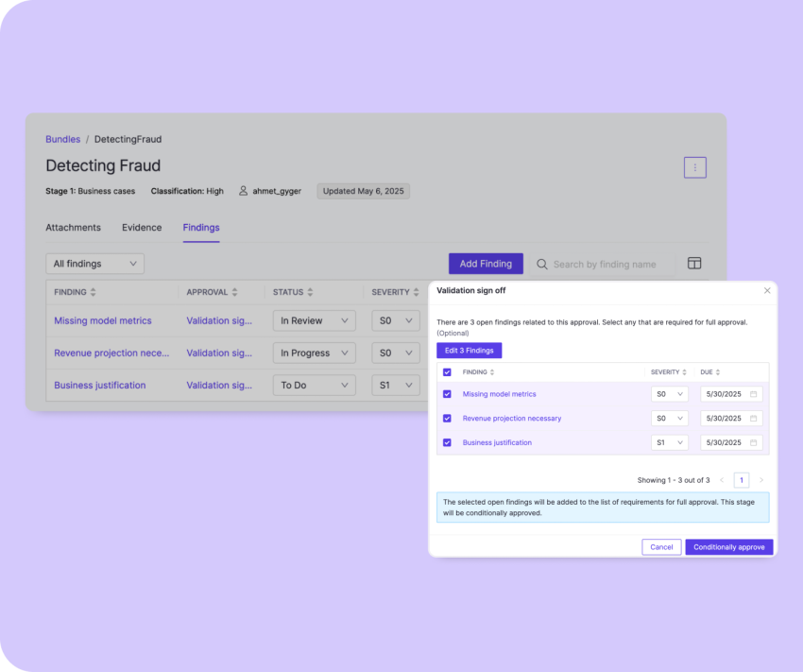Close the Validation sign off dialog
Image resolution: width=803 pixels, height=672 pixels.
coord(767,290)
